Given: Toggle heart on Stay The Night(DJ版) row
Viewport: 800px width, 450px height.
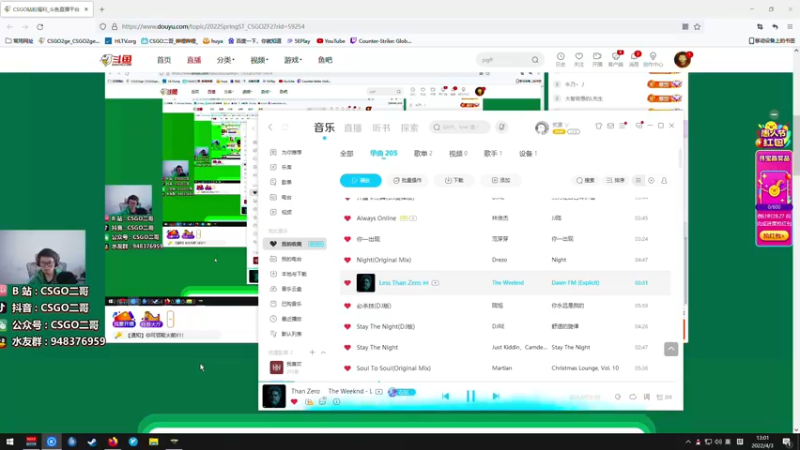Looking at the screenshot, I should [347, 327].
